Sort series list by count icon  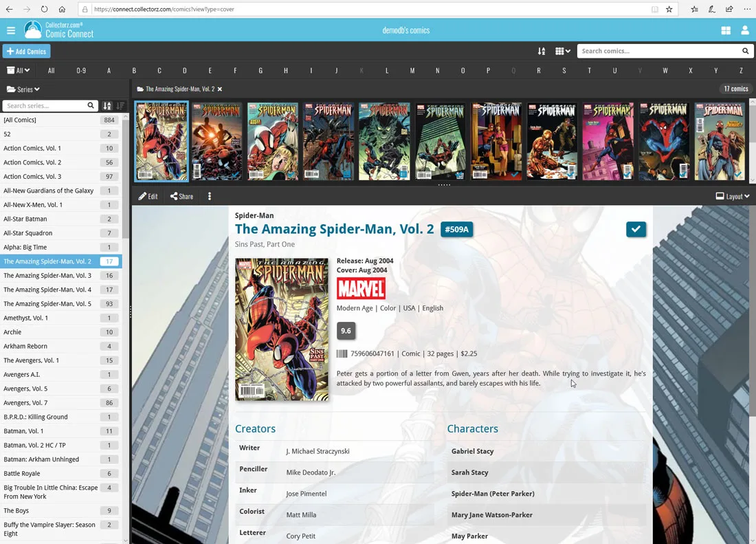point(120,106)
